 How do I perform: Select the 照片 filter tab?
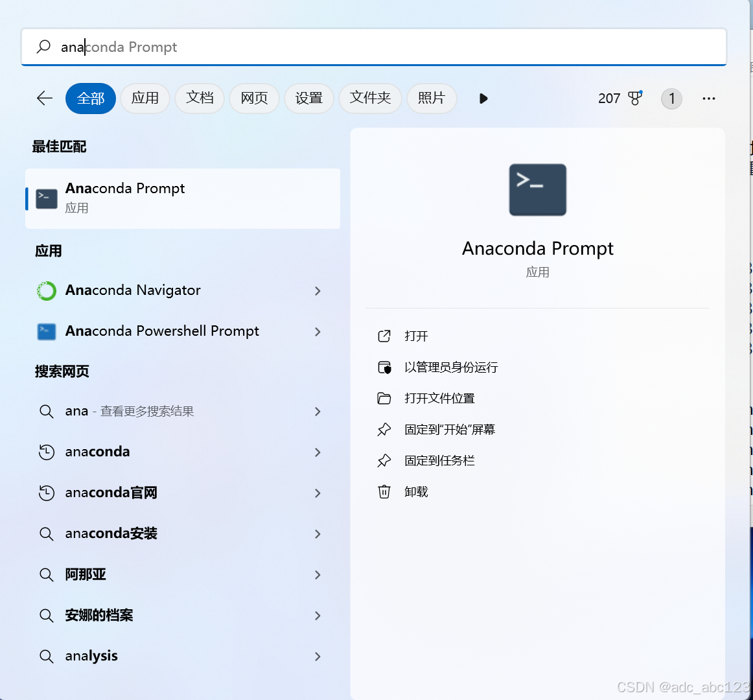click(x=432, y=99)
